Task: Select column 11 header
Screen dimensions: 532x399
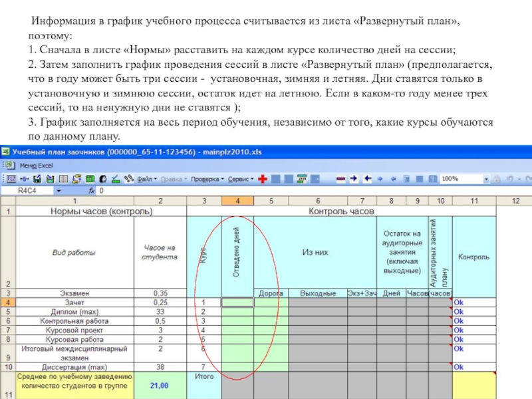Action: click(473, 201)
